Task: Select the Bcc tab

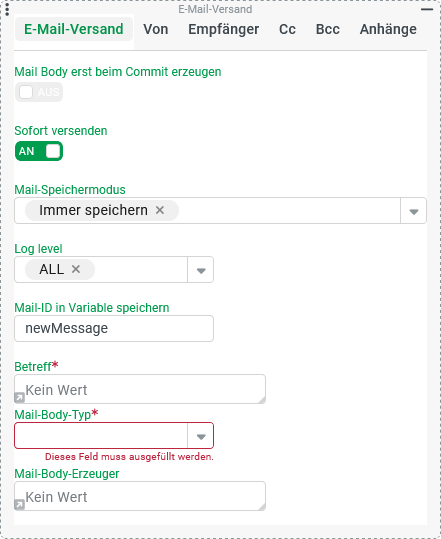Action: [x=328, y=29]
